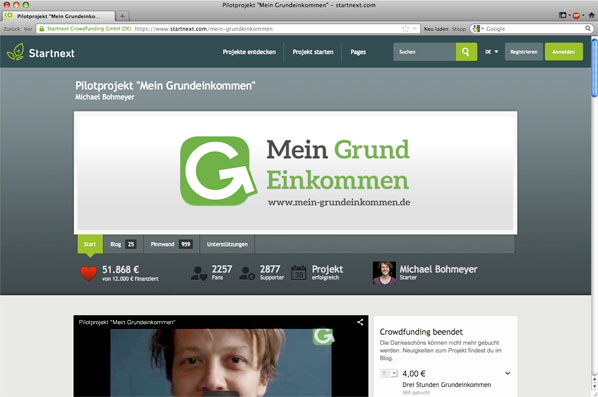This screenshot has width=598, height=397.
Task: Click the Pilotprojekt Mein Grundeinkommen browser tab
Action: 59,16
